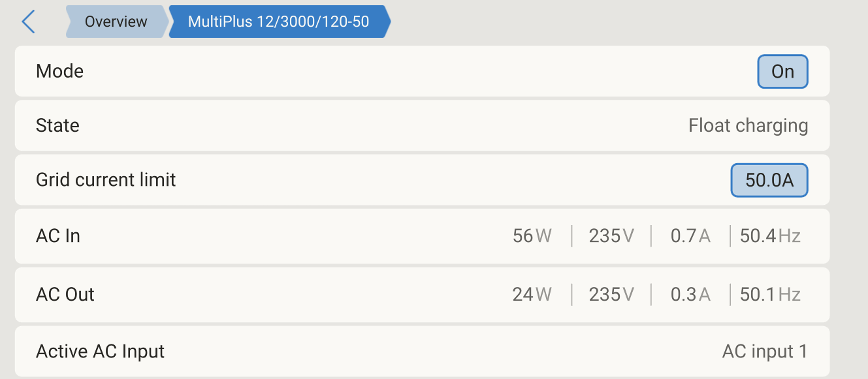Click the AC Out row label
Image resolution: width=868 pixels, height=379 pixels.
[x=65, y=294]
